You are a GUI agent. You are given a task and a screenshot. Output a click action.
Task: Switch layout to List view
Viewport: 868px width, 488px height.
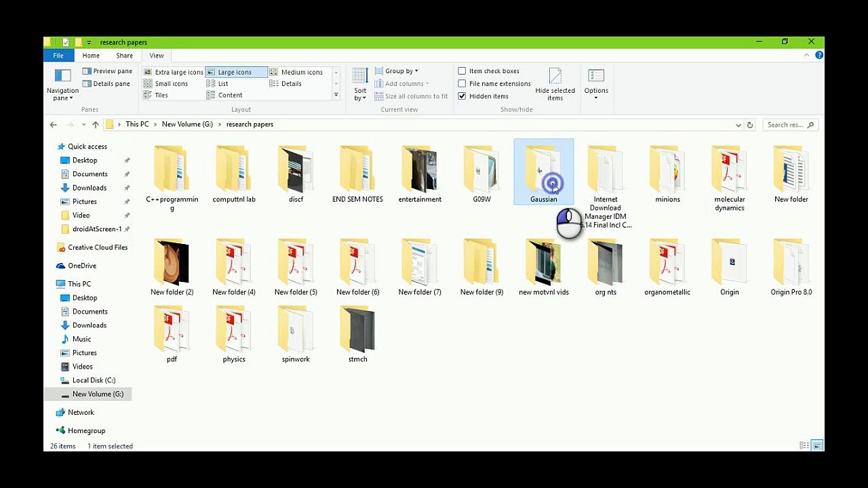click(x=217, y=83)
